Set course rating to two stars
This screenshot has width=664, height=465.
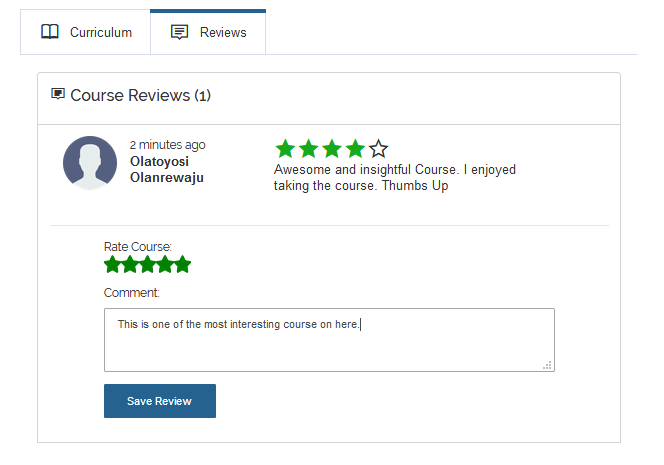coord(130,264)
